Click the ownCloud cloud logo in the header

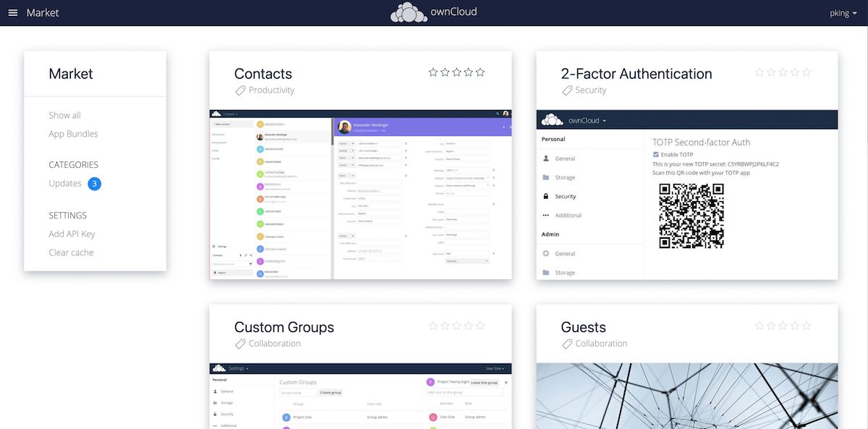409,12
